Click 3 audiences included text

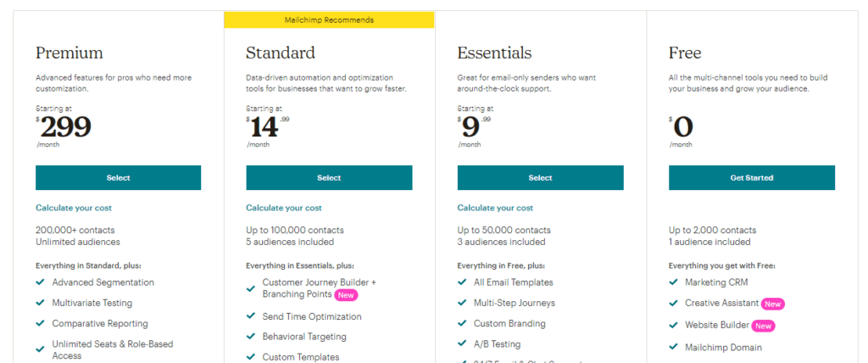502,242
